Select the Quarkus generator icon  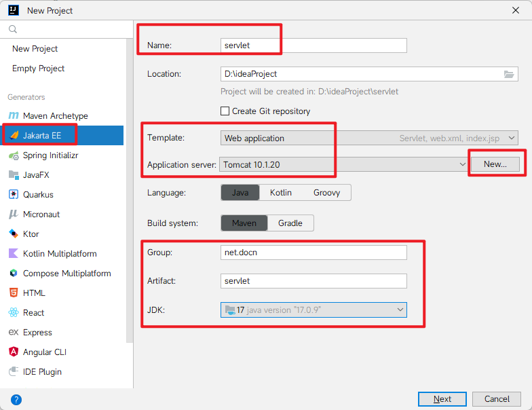coord(13,195)
